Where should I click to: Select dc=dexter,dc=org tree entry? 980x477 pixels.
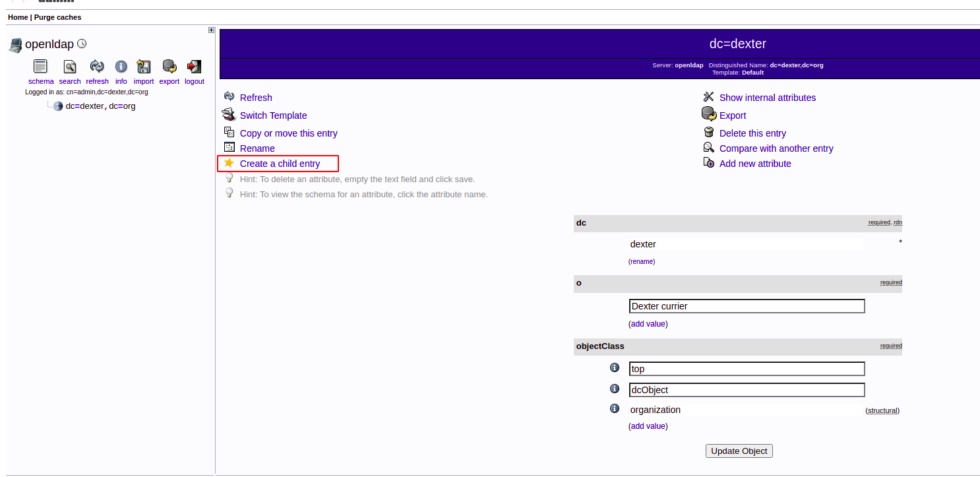pos(100,106)
